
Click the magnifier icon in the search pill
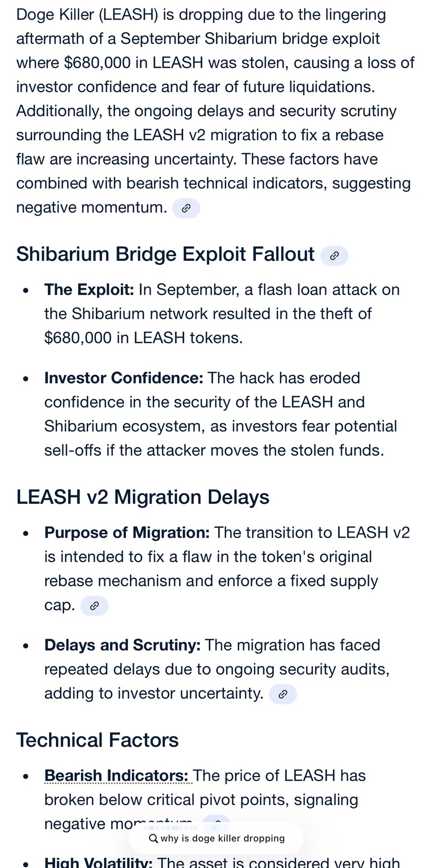(x=153, y=838)
